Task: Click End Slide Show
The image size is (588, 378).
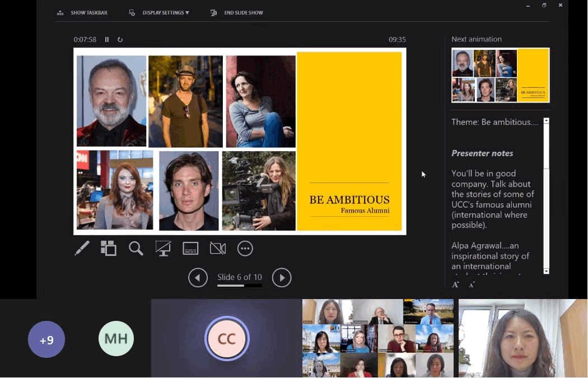Action: (237, 13)
